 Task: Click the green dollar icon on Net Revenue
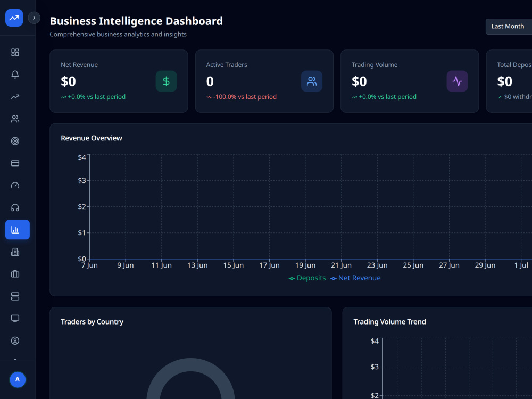(166, 81)
